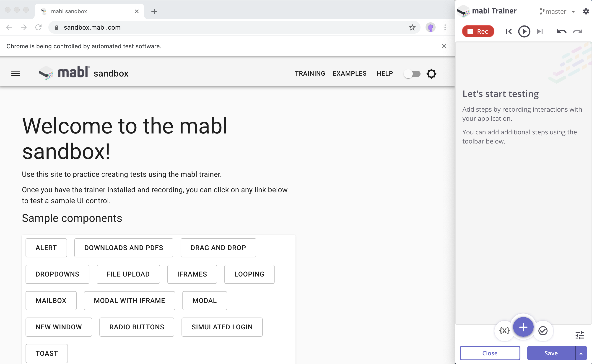
Task: Open the TRAINING menu item
Action: (310, 73)
